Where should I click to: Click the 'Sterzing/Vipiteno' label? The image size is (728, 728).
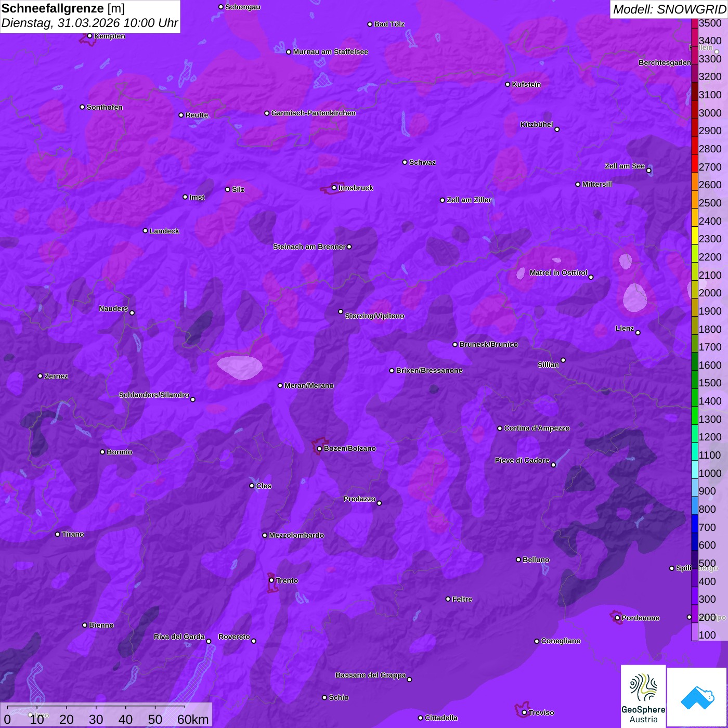pyautogui.click(x=374, y=316)
